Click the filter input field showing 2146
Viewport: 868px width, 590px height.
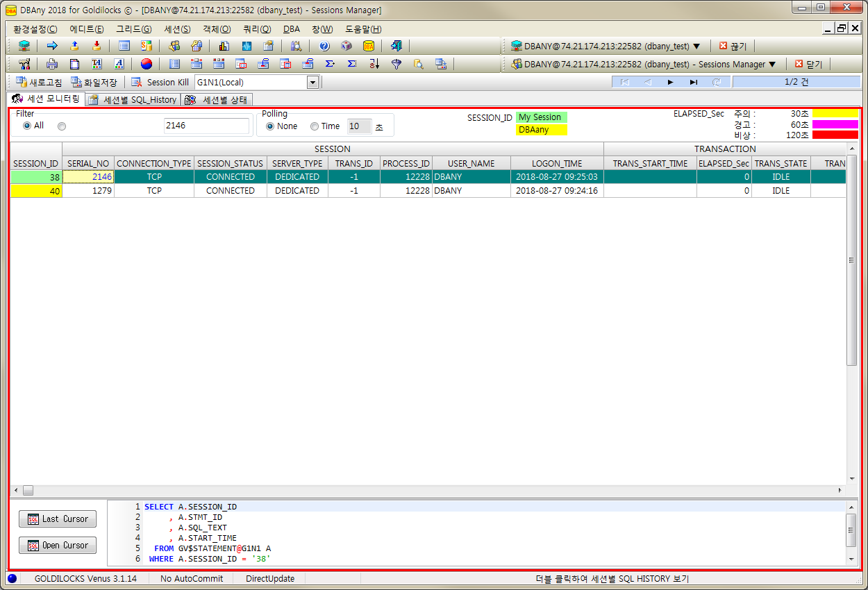point(206,126)
